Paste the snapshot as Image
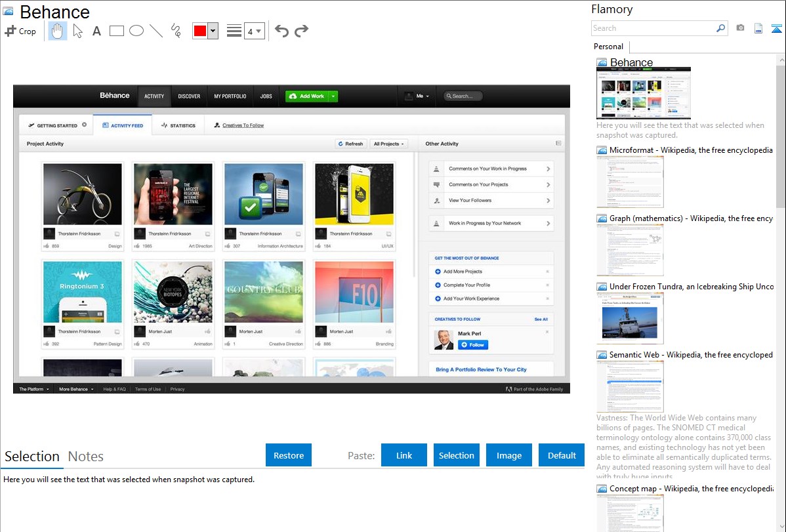 pos(508,455)
